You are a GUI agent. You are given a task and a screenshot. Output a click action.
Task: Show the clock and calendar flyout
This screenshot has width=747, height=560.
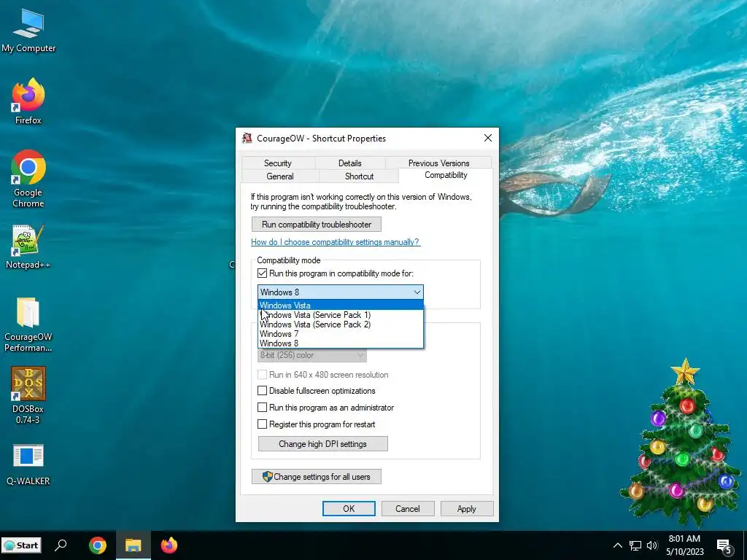coord(684,545)
